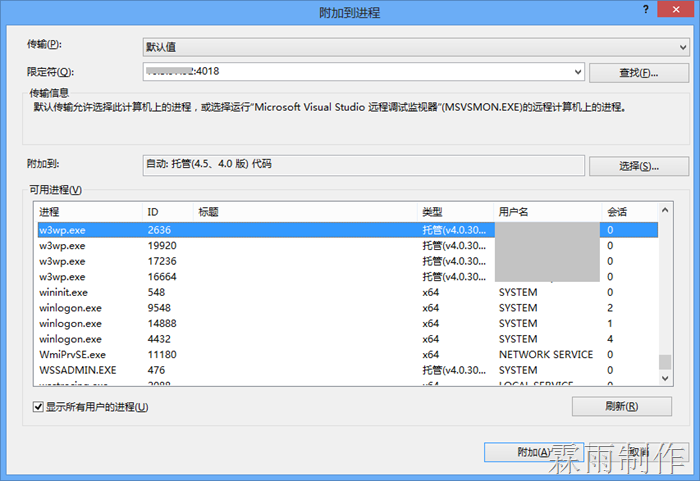Sort by the 标题 column header
The height and width of the screenshot is (481, 700).
pyautogui.click(x=305, y=212)
